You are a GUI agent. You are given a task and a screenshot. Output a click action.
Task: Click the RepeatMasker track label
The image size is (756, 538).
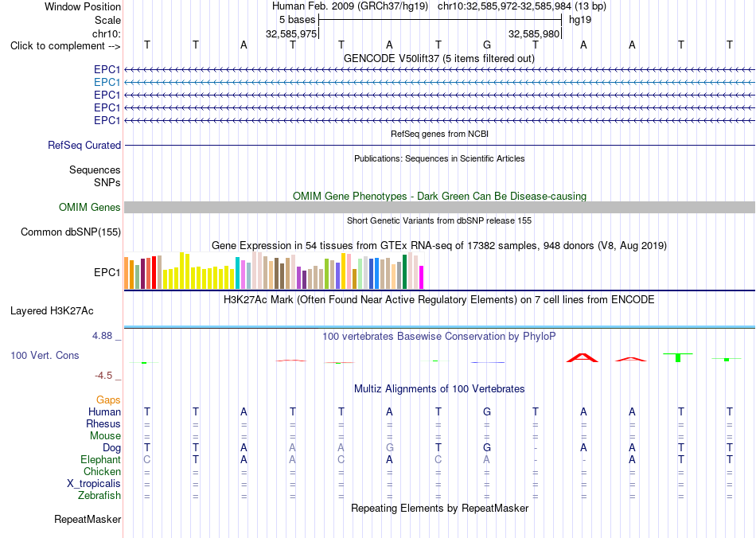(88, 519)
